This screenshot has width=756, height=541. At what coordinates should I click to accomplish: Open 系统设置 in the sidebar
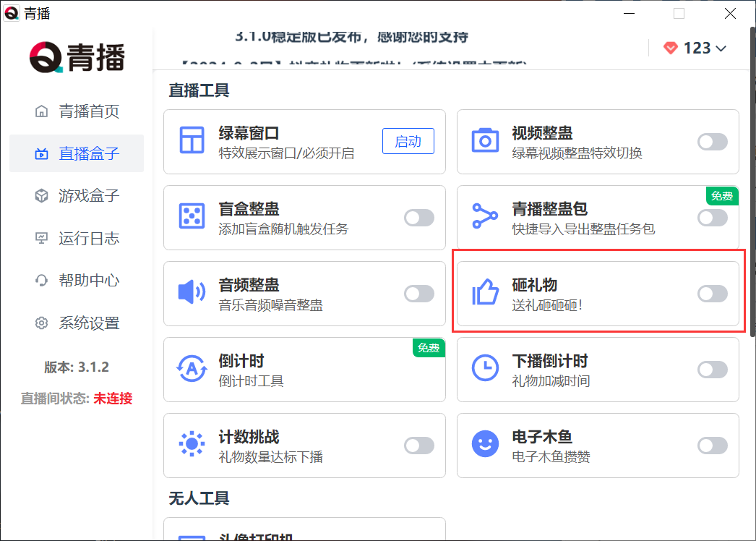pyautogui.click(x=88, y=323)
